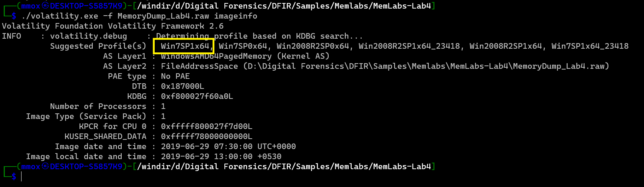Click the WindowsAMD64PagedMemory layer text

click(216, 56)
